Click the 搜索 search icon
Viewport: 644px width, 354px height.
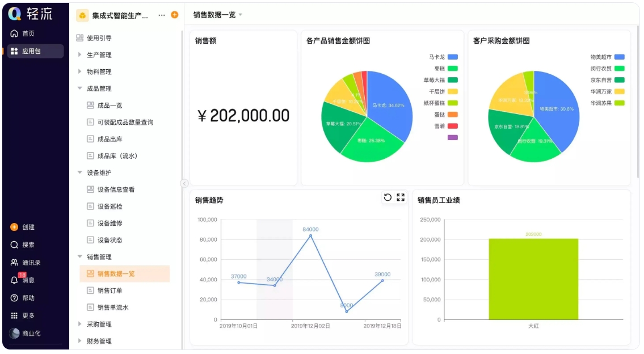click(13, 245)
